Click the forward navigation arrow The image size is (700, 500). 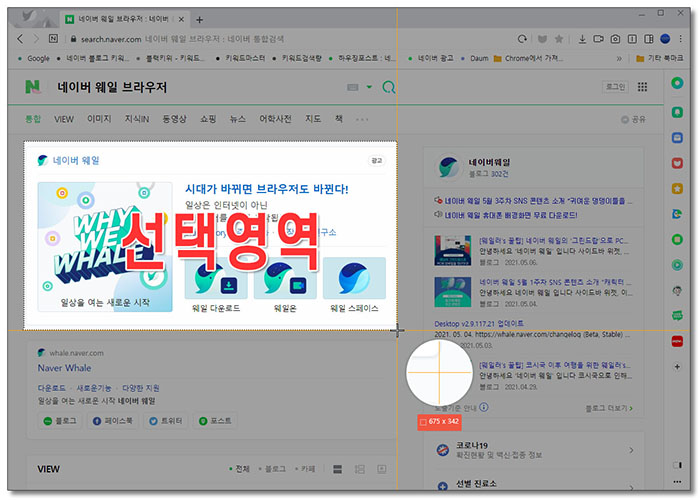(x=36, y=39)
